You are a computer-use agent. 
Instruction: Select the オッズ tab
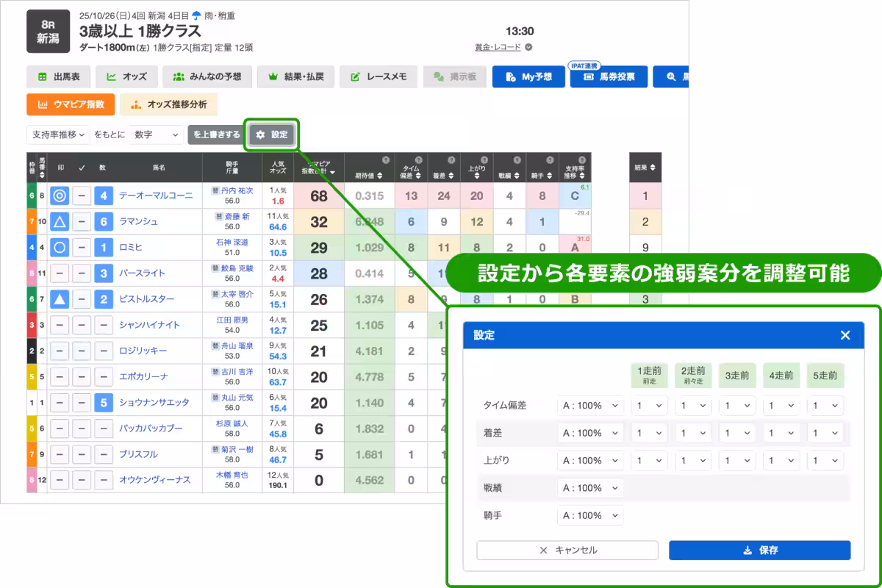click(x=126, y=76)
